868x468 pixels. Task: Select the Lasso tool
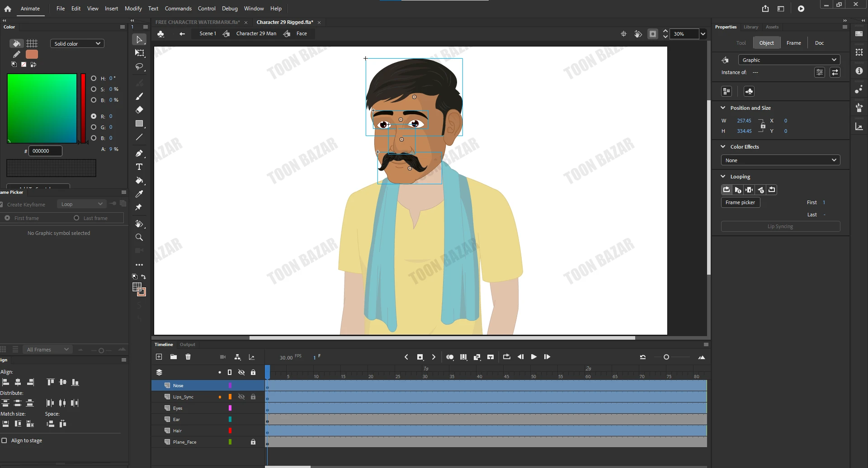[139, 67]
